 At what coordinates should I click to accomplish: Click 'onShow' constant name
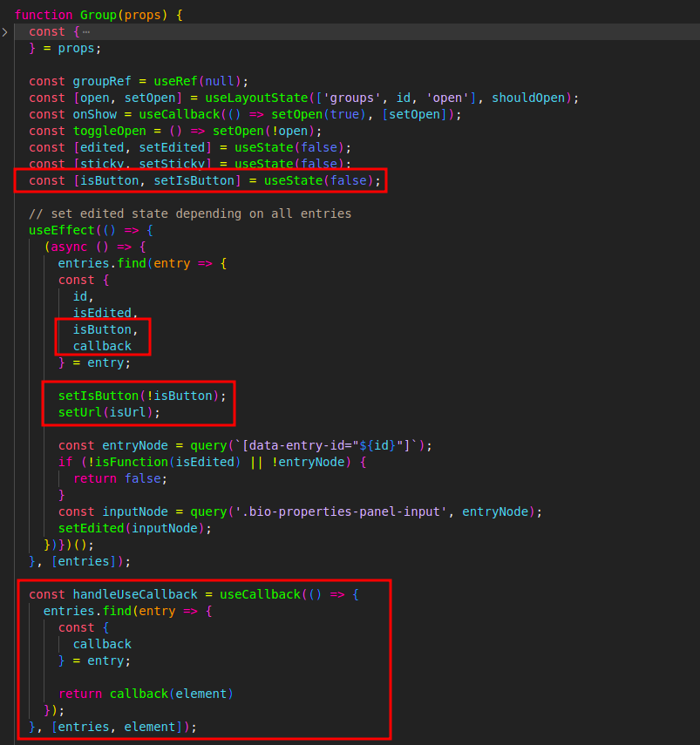point(94,114)
